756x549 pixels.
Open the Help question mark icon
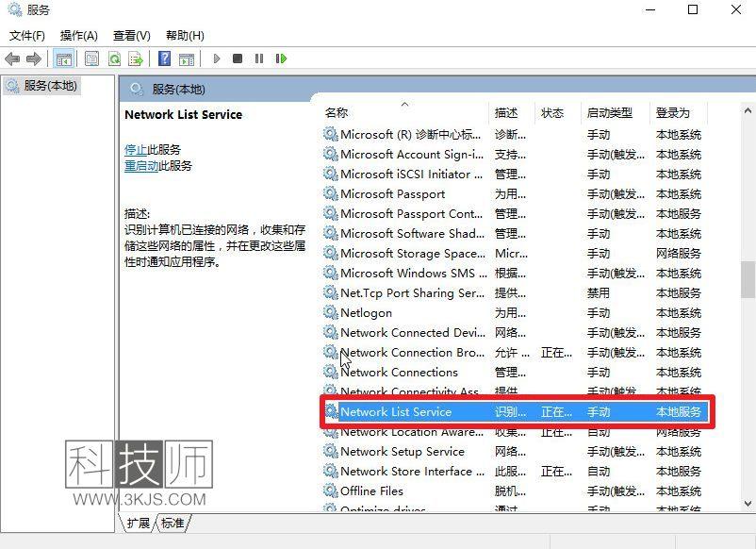[x=164, y=58]
